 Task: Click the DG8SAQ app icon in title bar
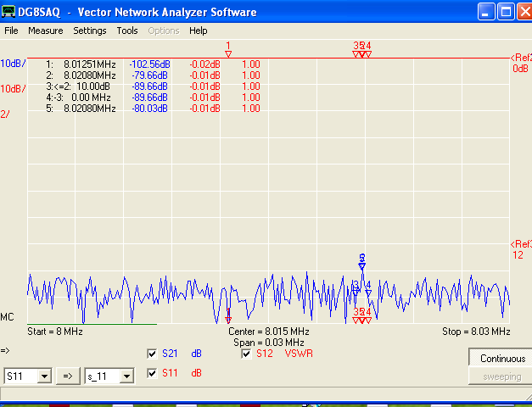click(x=9, y=12)
